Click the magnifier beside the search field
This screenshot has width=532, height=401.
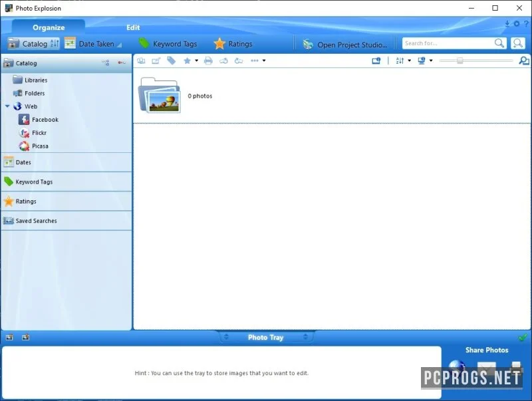[x=499, y=43]
